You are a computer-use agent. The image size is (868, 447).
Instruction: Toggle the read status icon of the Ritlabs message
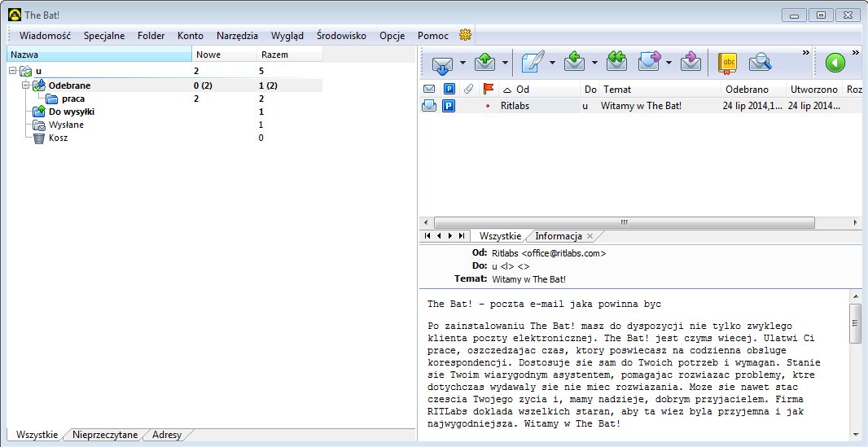point(429,106)
